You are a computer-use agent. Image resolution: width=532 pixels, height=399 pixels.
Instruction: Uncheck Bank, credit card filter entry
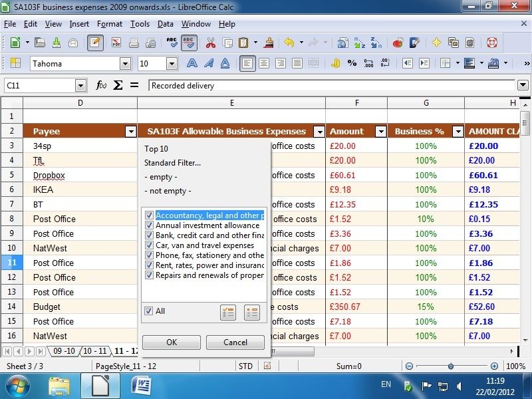pyautogui.click(x=149, y=235)
